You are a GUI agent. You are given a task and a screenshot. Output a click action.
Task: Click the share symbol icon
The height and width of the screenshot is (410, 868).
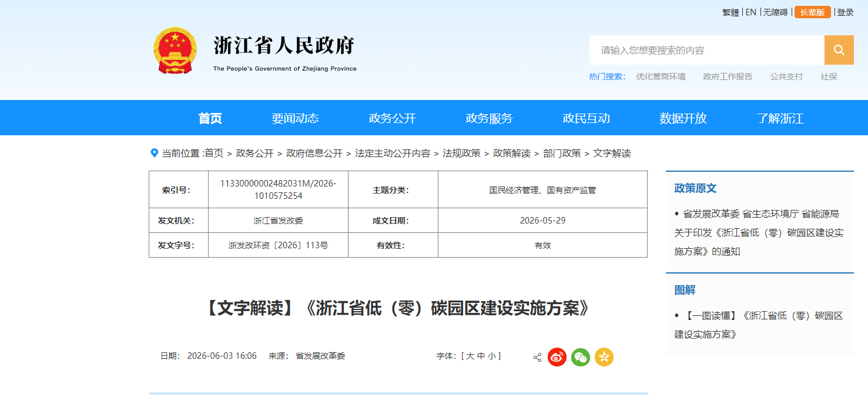point(537,357)
